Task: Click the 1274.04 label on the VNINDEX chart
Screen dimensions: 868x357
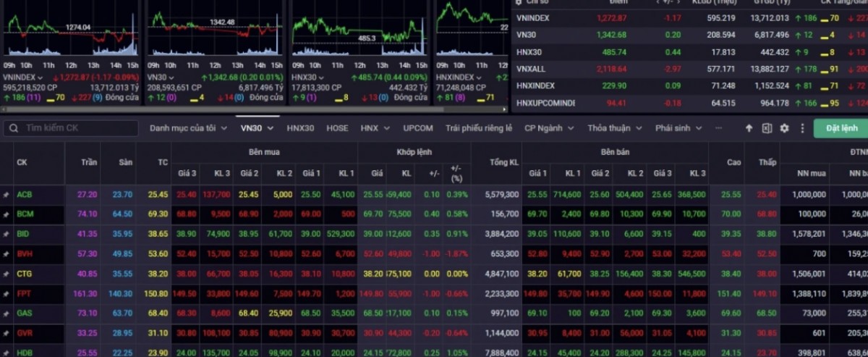Action: [77, 28]
